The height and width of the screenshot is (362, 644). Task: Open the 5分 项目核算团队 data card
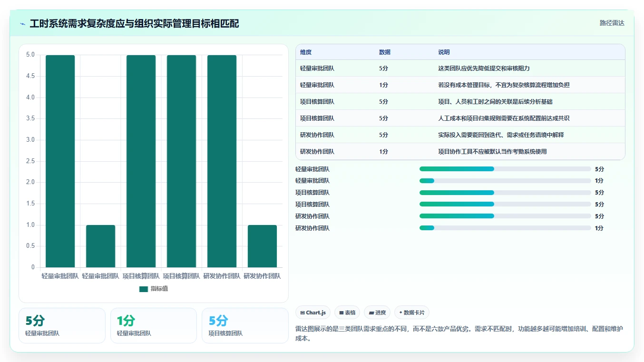(x=245, y=325)
